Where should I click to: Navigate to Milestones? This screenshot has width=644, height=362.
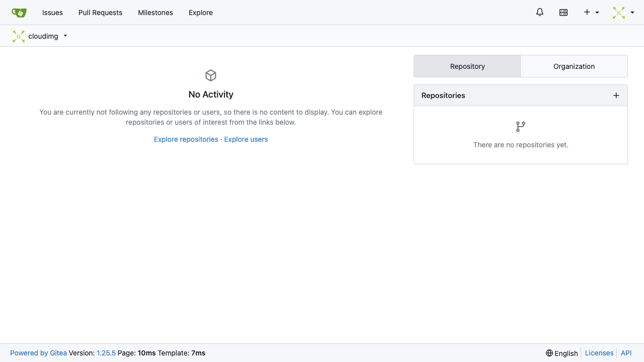click(155, 13)
